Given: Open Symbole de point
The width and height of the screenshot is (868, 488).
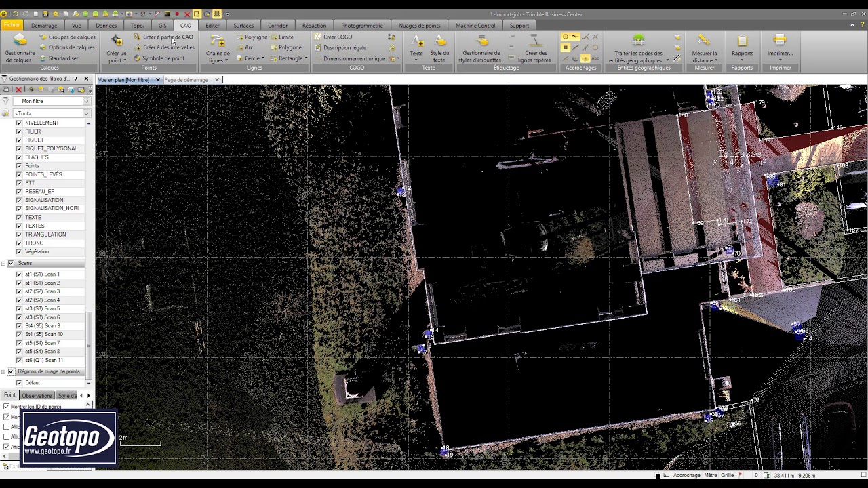Looking at the screenshot, I should point(159,58).
